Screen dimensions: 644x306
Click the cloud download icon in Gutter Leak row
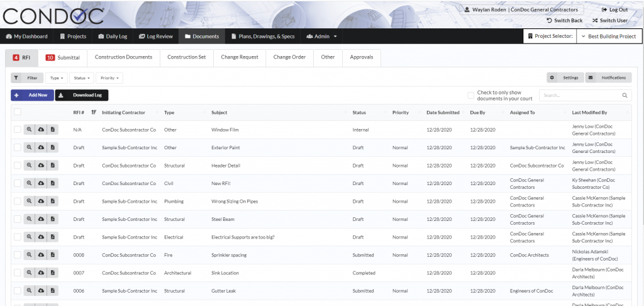point(41,291)
